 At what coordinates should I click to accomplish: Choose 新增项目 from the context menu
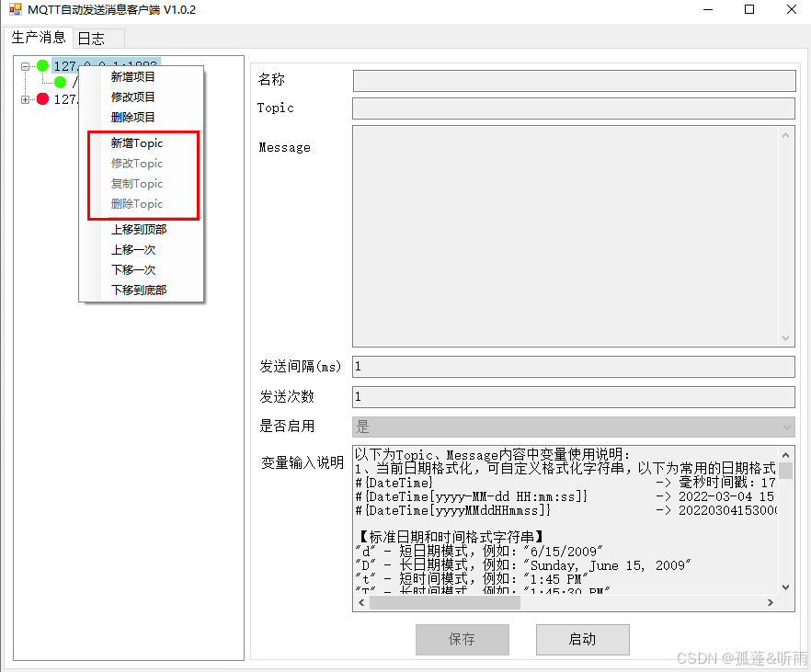[x=133, y=77]
